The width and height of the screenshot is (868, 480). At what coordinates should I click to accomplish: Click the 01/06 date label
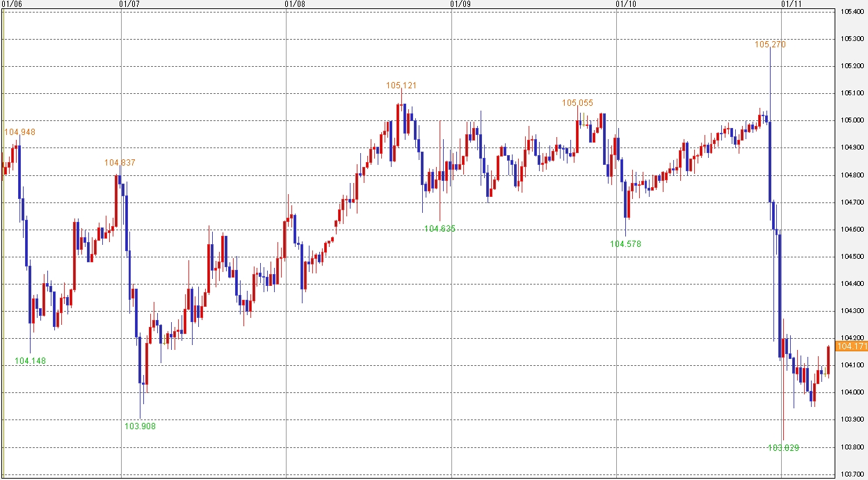coord(12,4)
